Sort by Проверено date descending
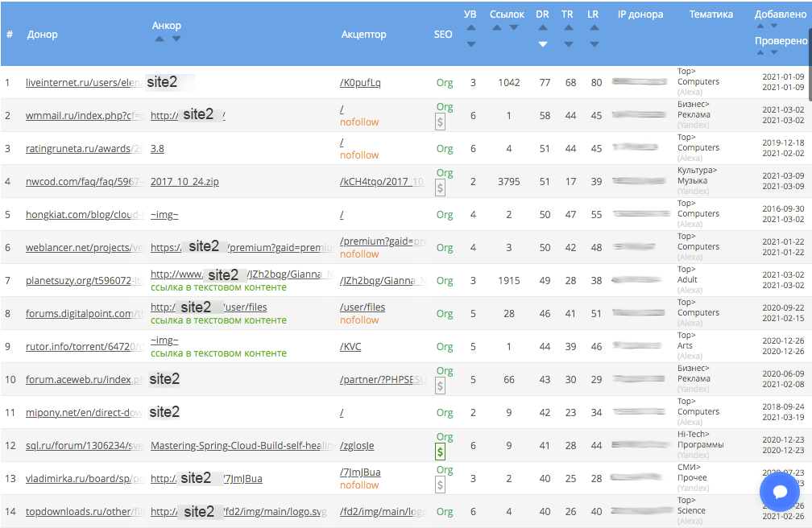The image size is (812, 528). [774, 52]
